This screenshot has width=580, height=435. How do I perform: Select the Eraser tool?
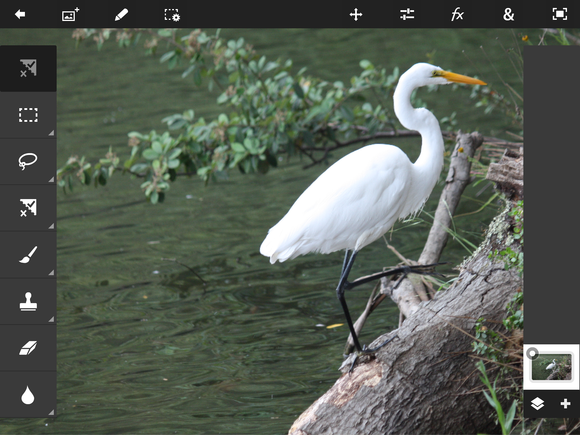(28, 348)
